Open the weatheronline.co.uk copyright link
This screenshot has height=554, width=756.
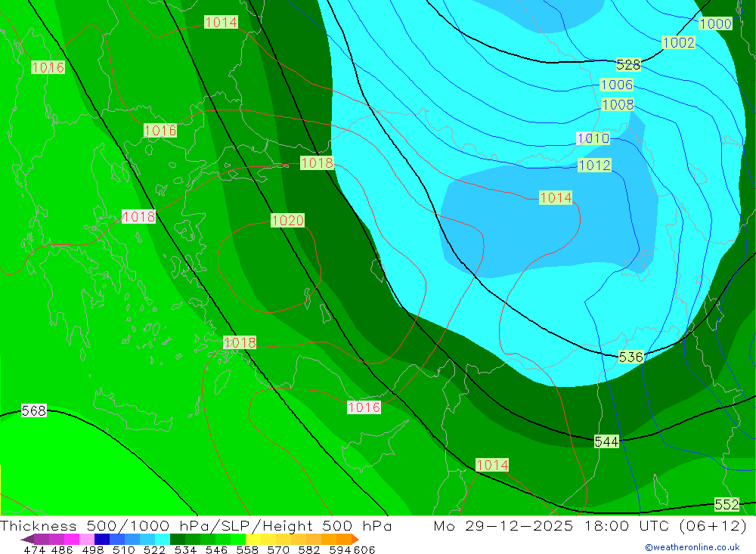click(x=692, y=547)
